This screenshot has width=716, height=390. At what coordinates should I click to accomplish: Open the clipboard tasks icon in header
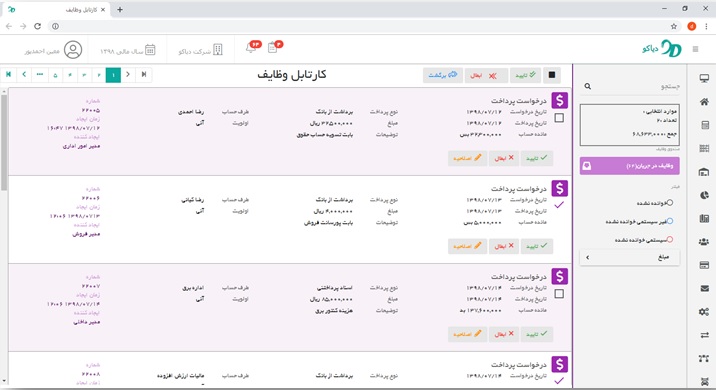tap(274, 47)
